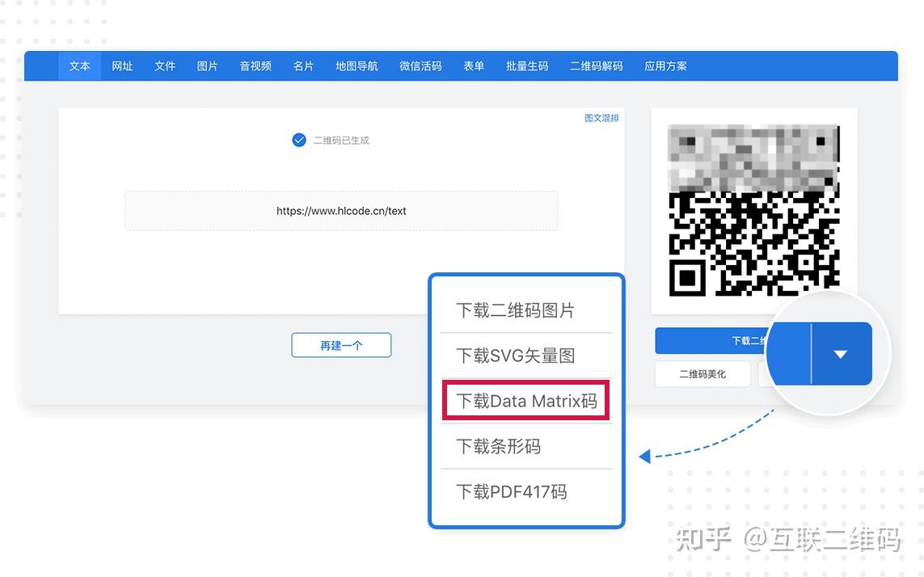
Task: Switch to the 文件 file tab
Action: 164,66
